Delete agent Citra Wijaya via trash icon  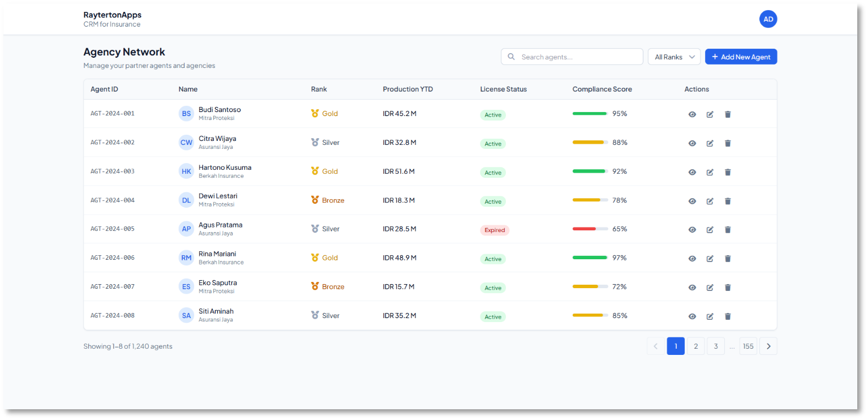tap(728, 143)
